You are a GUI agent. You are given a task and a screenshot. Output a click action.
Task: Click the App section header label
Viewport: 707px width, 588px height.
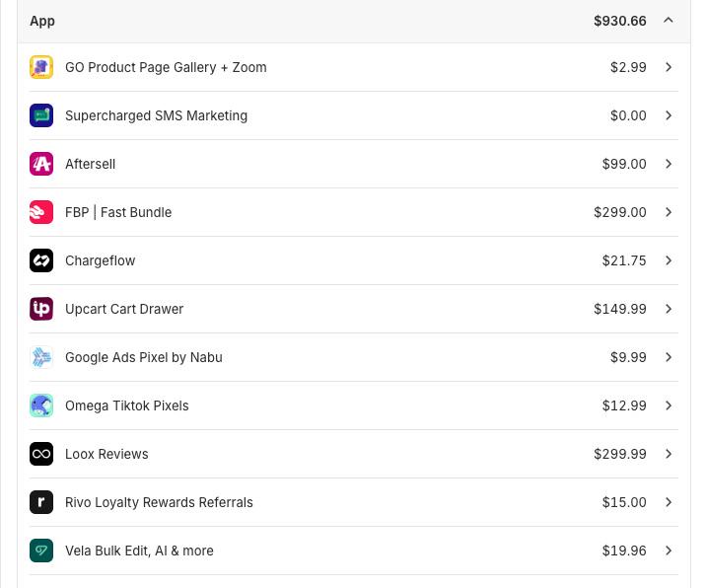coord(42,21)
